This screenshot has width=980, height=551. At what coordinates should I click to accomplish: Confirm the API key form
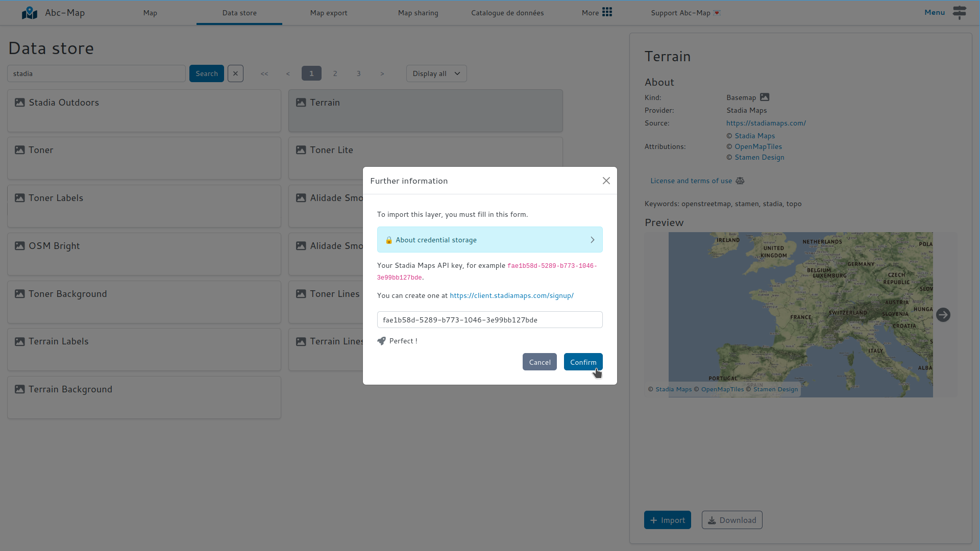pos(583,362)
